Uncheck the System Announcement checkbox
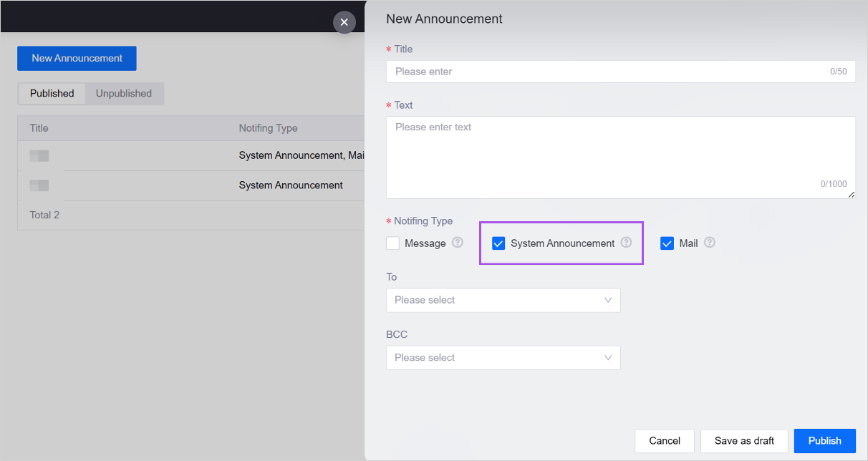 [x=498, y=243]
